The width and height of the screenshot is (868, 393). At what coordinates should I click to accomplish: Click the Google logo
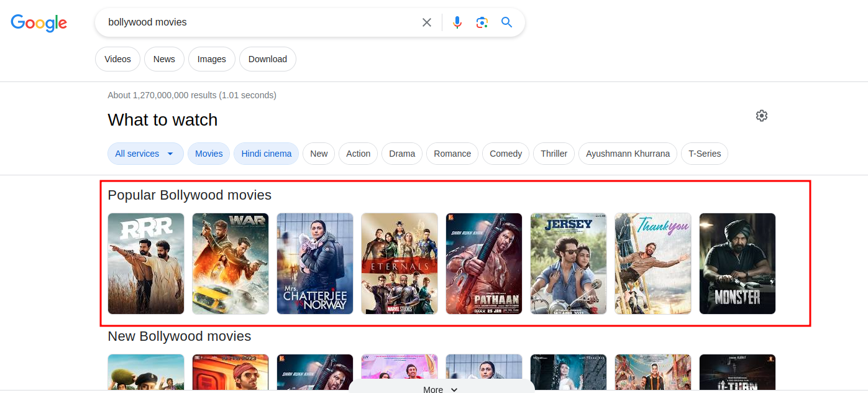pyautogui.click(x=39, y=23)
